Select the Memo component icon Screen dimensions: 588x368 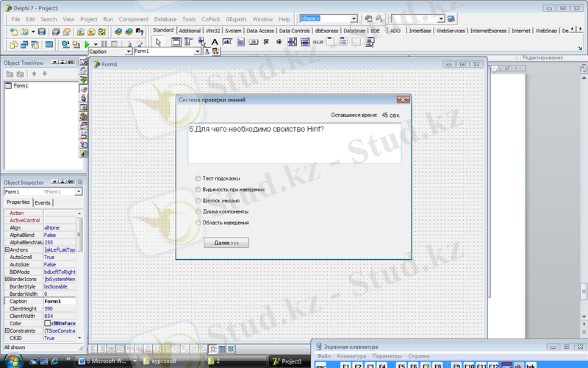click(x=240, y=42)
